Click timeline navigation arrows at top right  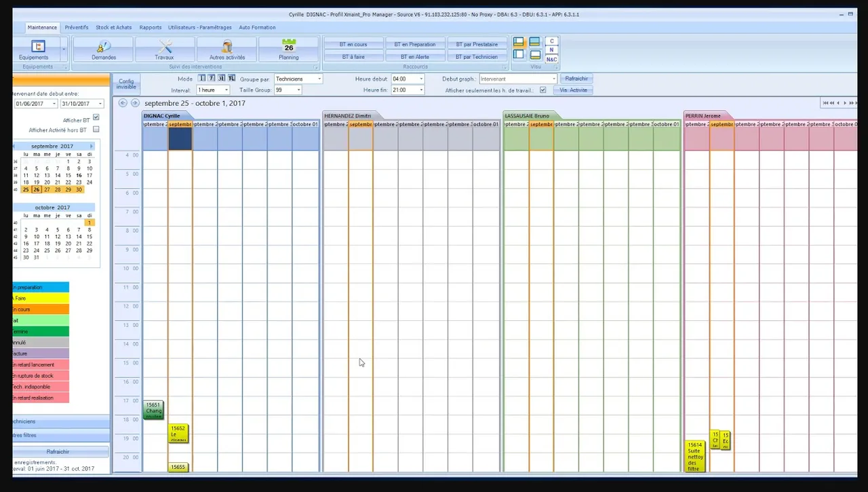pos(840,103)
